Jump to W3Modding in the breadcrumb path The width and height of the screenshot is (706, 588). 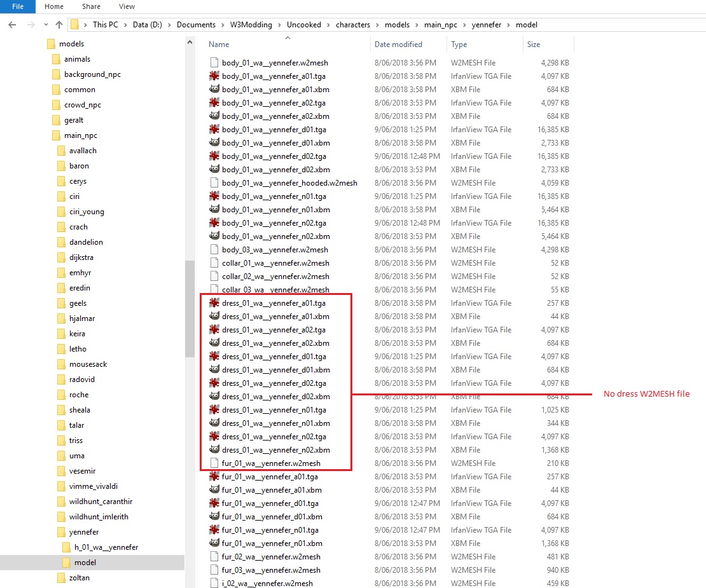point(251,25)
